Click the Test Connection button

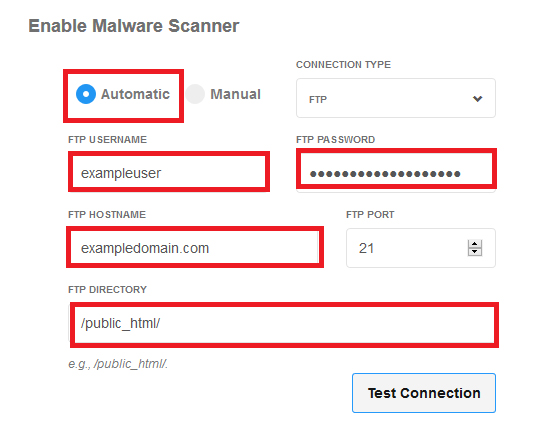click(424, 393)
